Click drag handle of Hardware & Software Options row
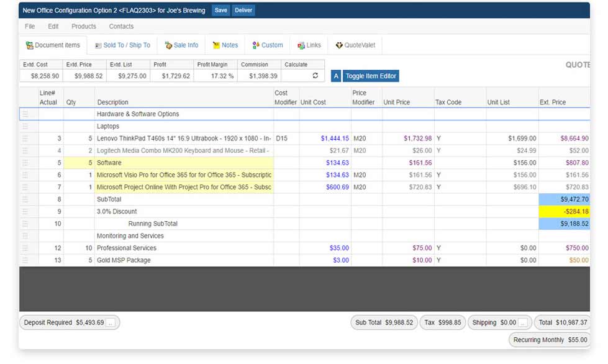Screen dimensions: 608x364 click(x=25, y=114)
